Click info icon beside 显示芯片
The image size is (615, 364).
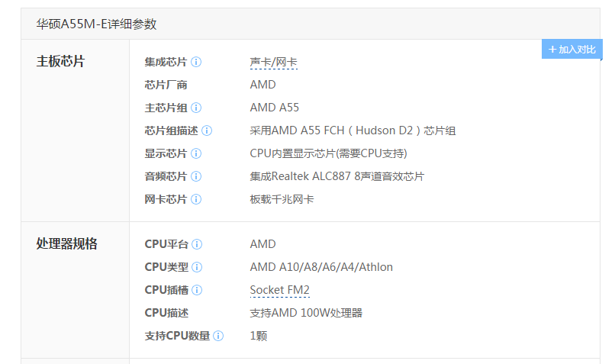[x=196, y=153]
